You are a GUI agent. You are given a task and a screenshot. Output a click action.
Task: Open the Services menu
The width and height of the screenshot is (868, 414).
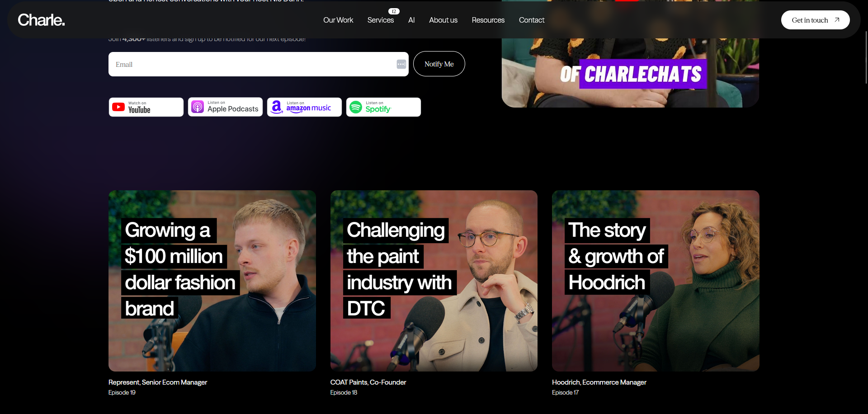(x=381, y=20)
